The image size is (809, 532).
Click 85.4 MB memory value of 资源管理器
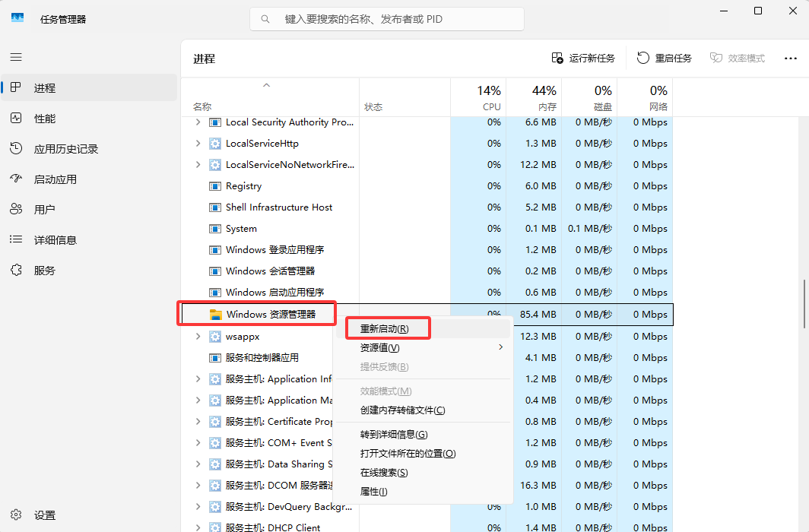coord(538,314)
